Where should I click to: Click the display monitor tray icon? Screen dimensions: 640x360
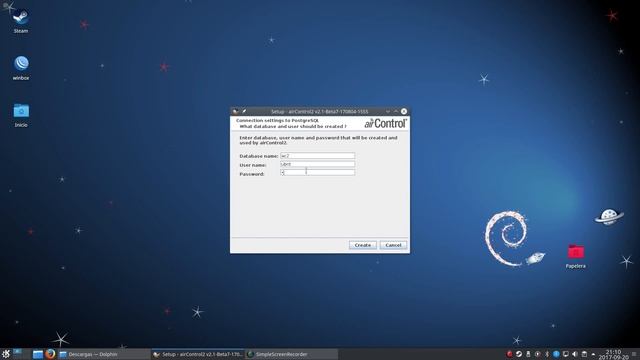pos(566,354)
